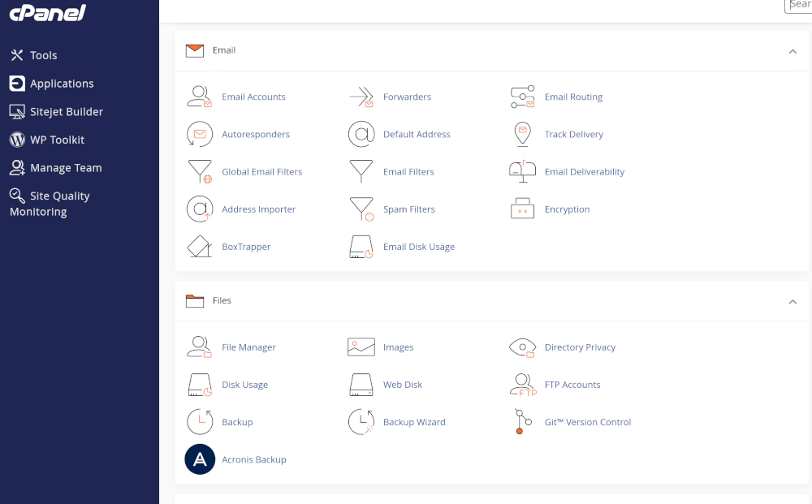
Task: Open the Autoresponders icon
Action: tap(200, 134)
